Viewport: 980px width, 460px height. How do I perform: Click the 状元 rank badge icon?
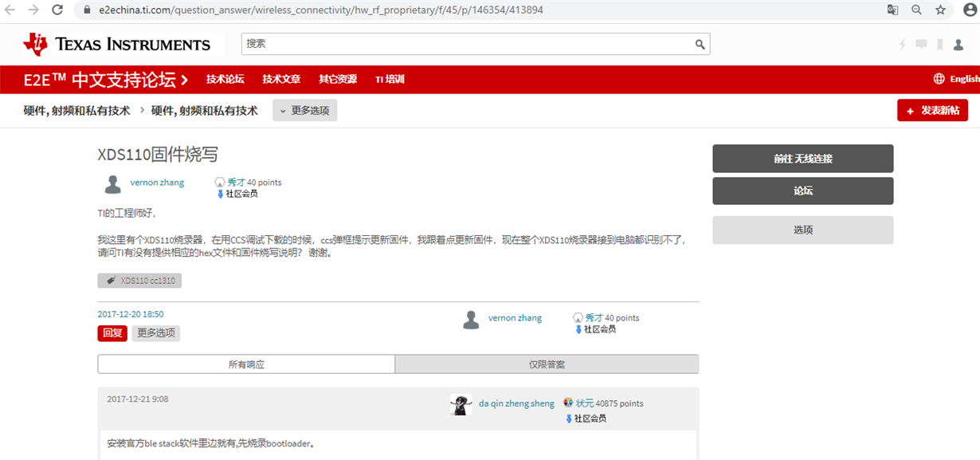click(x=568, y=403)
